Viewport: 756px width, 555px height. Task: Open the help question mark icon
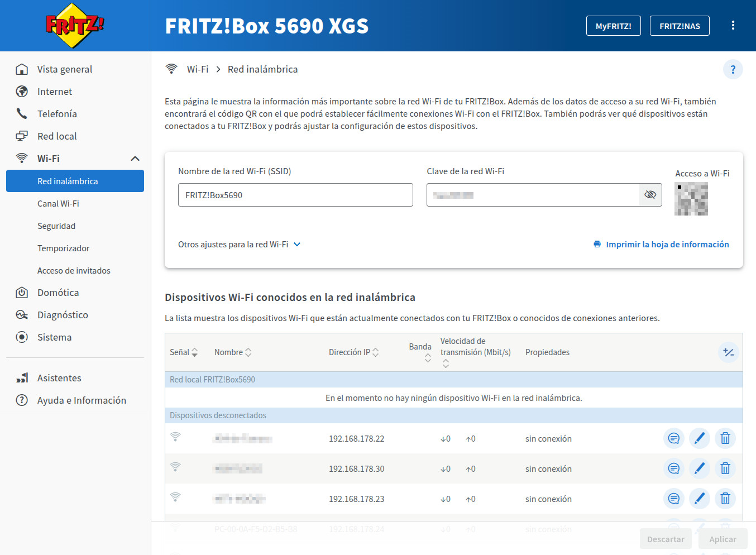(733, 69)
